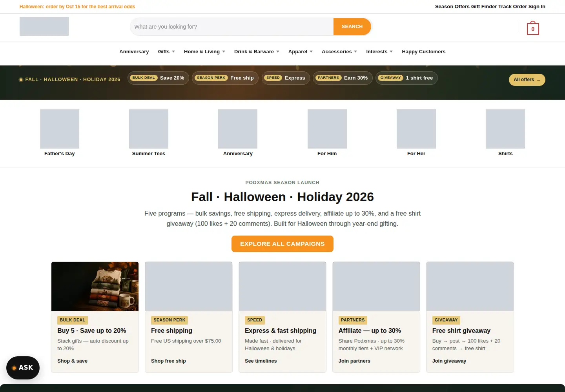Click the Shop & save link
The height and width of the screenshot is (392, 565).
pos(73,361)
